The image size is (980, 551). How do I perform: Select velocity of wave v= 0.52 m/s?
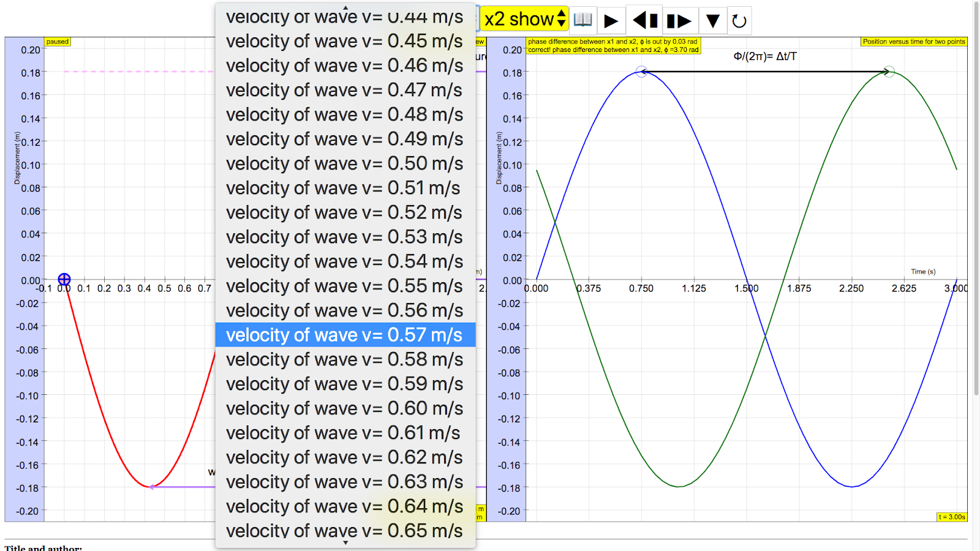tap(345, 212)
